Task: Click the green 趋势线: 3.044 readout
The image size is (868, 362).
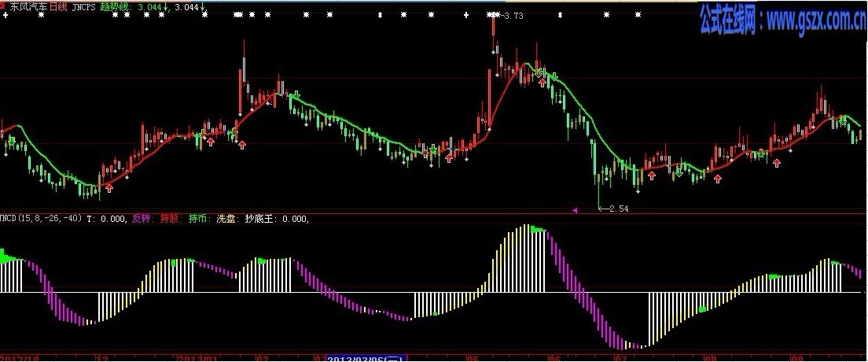Action: click(134, 6)
